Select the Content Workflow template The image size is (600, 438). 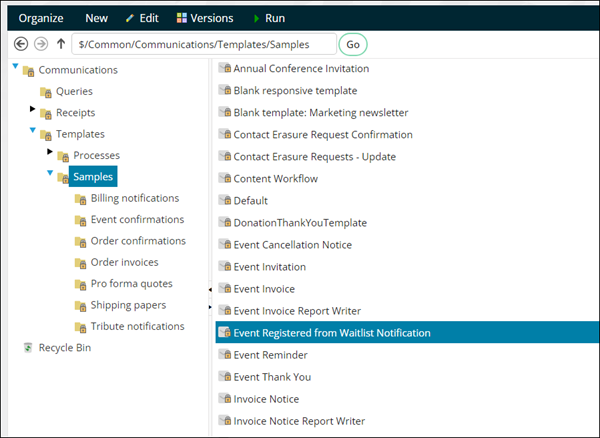click(276, 179)
